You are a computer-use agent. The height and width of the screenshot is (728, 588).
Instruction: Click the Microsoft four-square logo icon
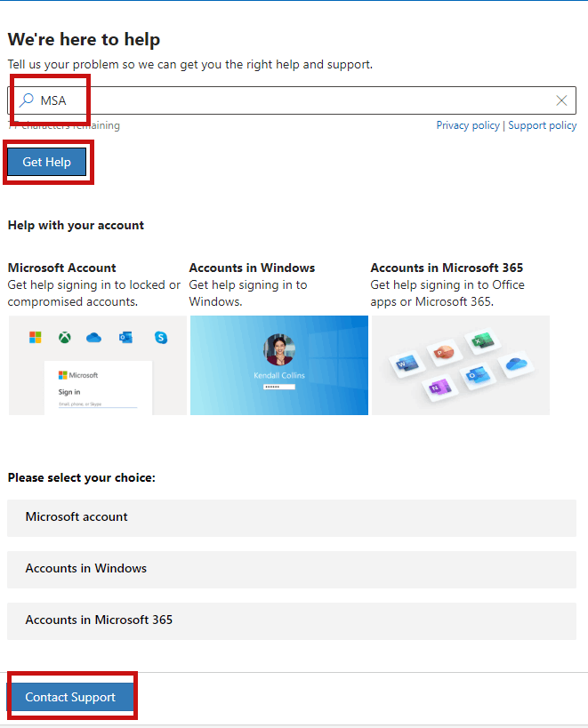coord(36,337)
